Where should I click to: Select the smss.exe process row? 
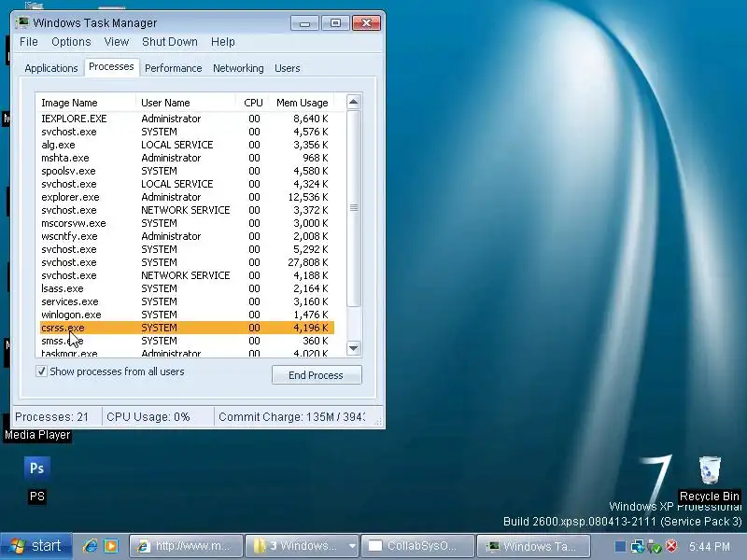tap(187, 341)
